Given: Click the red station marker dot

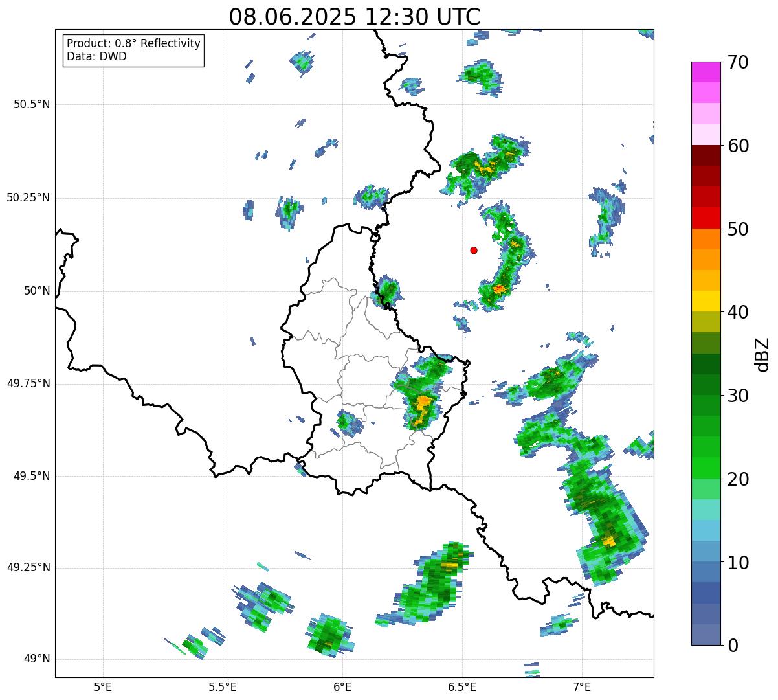Looking at the screenshot, I should 474,250.
